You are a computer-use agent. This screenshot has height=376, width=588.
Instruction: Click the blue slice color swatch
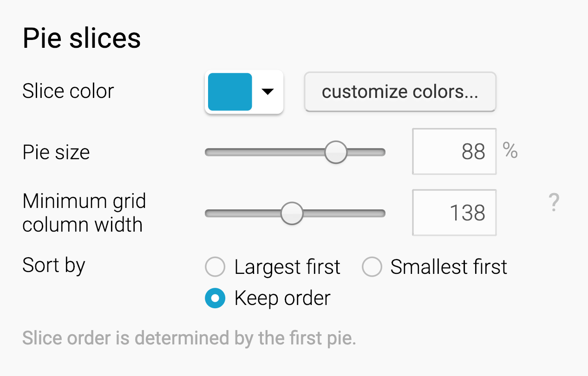pyautogui.click(x=230, y=92)
